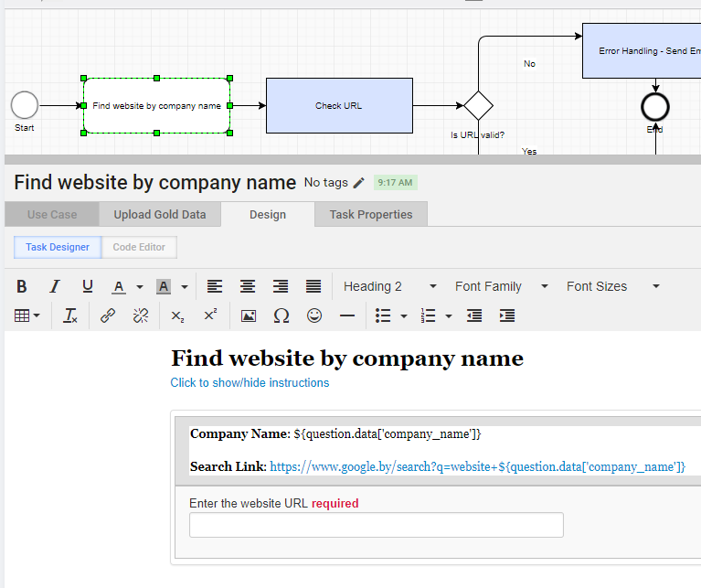The image size is (701, 588).
Task: Insert special character omega icon
Action: pyautogui.click(x=281, y=315)
